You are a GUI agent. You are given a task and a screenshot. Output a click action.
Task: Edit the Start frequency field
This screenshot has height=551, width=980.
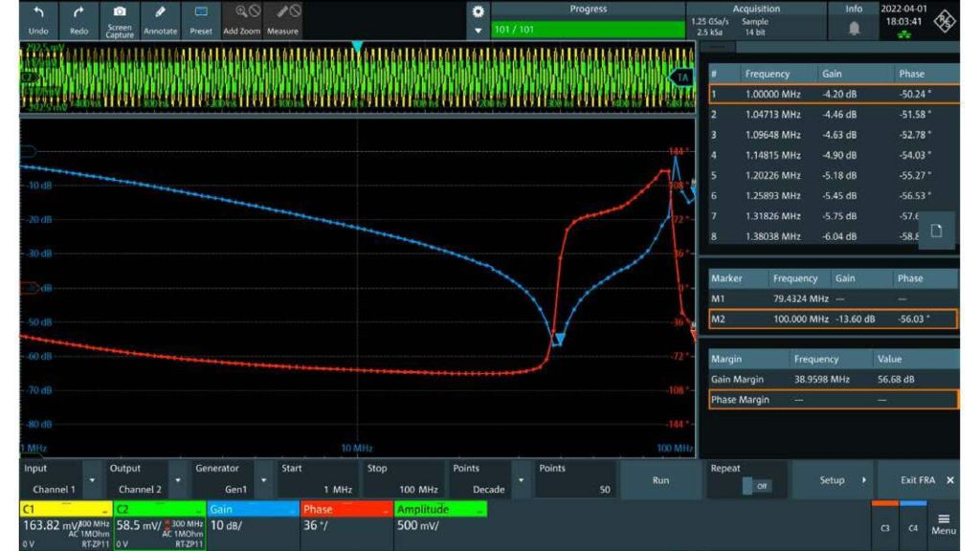pyautogui.click(x=317, y=489)
